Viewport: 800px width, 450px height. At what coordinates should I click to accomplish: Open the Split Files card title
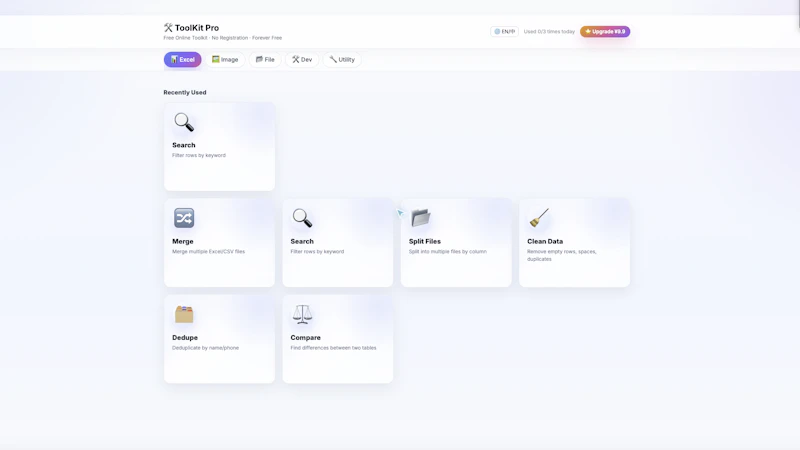tap(424, 241)
